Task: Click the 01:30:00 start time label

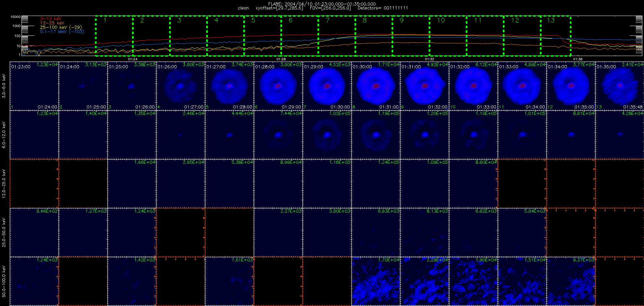Action: point(362,67)
